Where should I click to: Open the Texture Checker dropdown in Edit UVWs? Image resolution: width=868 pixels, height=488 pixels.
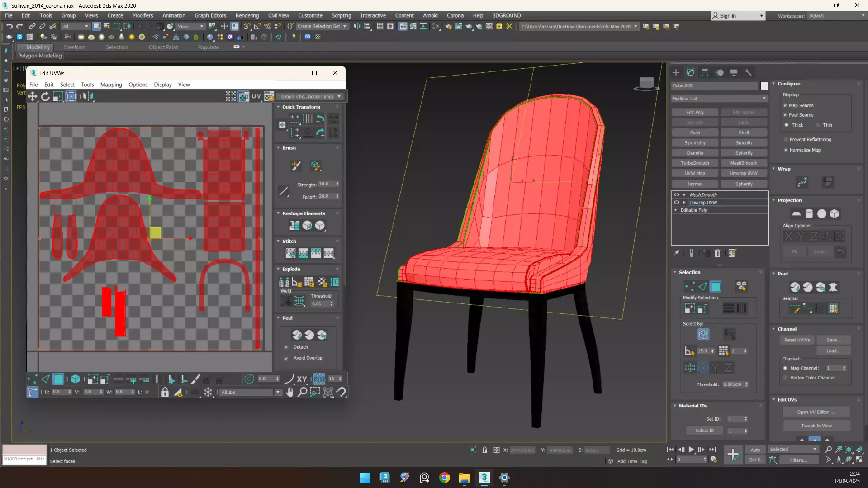point(309,96)
